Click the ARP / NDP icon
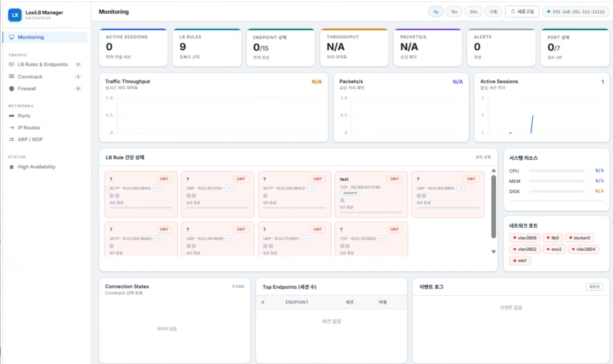Viewport: 613px width, 364px height. [11, 139]
